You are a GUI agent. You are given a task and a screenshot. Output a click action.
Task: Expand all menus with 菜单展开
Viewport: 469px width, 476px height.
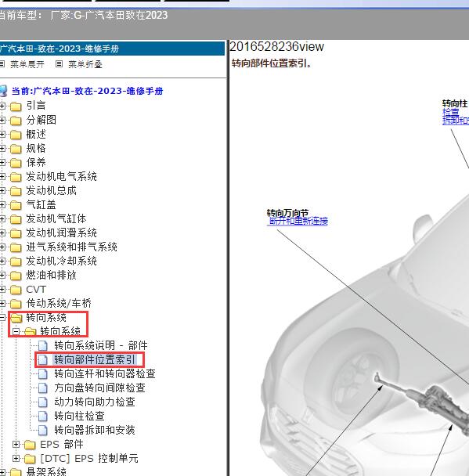27,64
